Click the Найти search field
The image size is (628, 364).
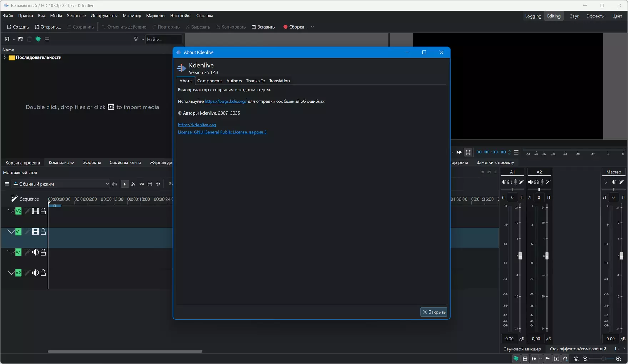[x=164, y=39]
